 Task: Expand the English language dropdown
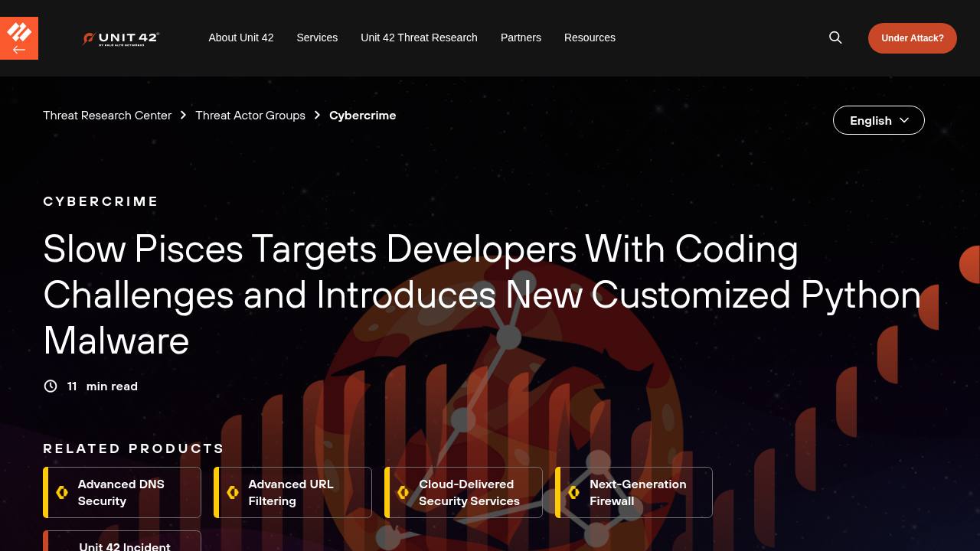tap(879, 120)
